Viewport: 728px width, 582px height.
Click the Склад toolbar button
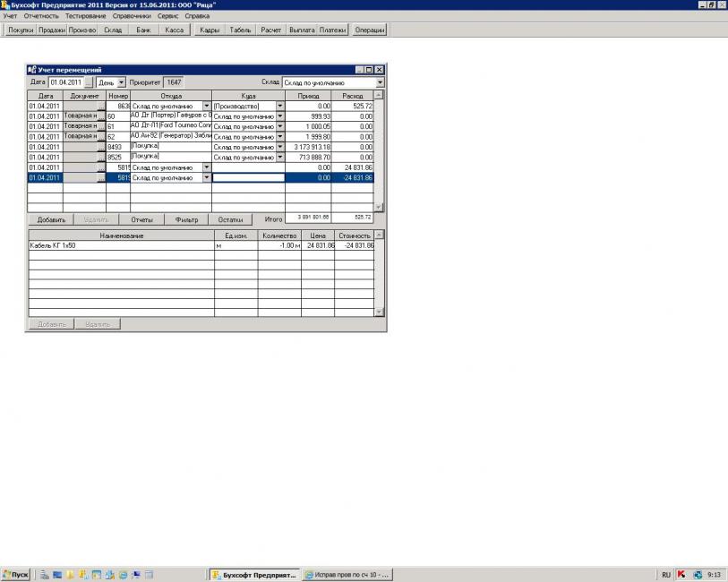(x=112, y=30)
